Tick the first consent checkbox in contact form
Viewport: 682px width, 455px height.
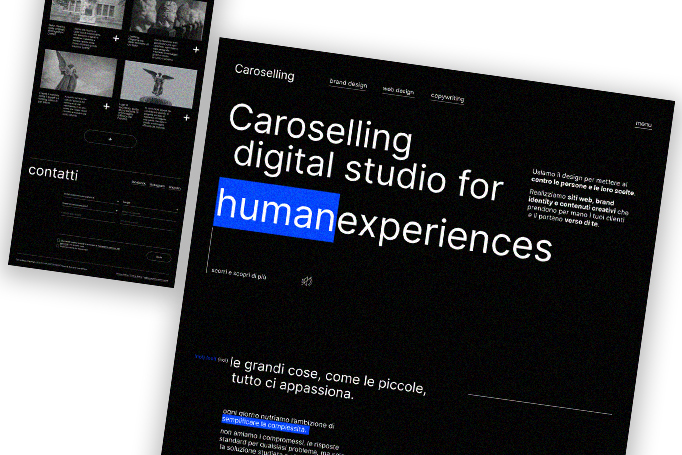point(57,241)
